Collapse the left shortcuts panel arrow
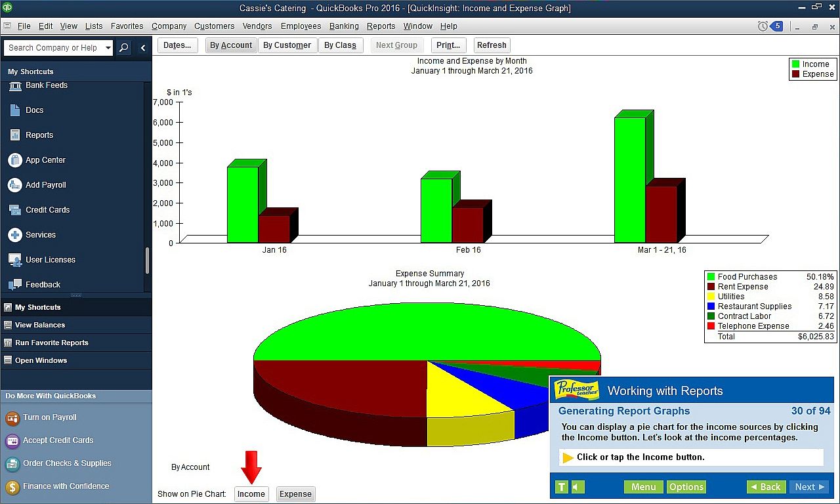Viewport: 840px width, 504px height. click(x=143, y=48)
